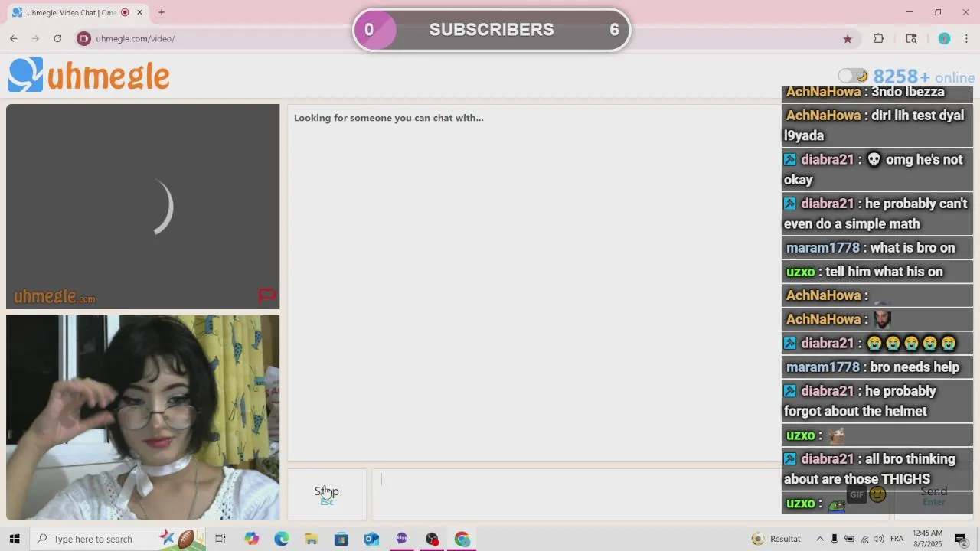This screenshot has height=551, width=980.
Task: Bookmark this page with the star
Action: pyautogui.click(x=848, y=38)
